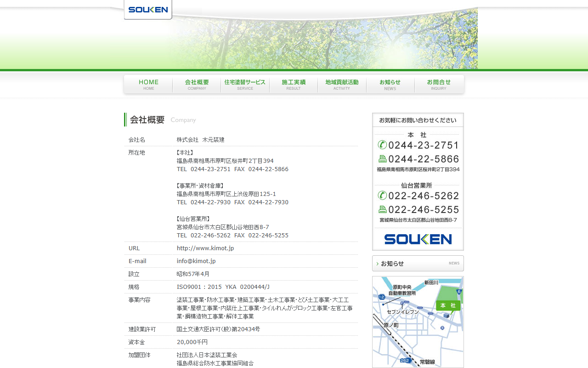This screenshot has height=368, width=588.
Task: Open the お知らせ NEWS menu item
Action: 390,84
